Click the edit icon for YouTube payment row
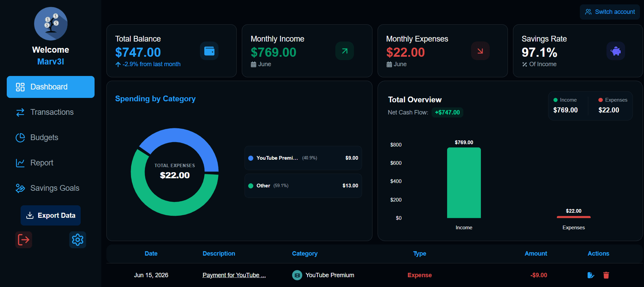The image size is (644, 287). [591, 275]
